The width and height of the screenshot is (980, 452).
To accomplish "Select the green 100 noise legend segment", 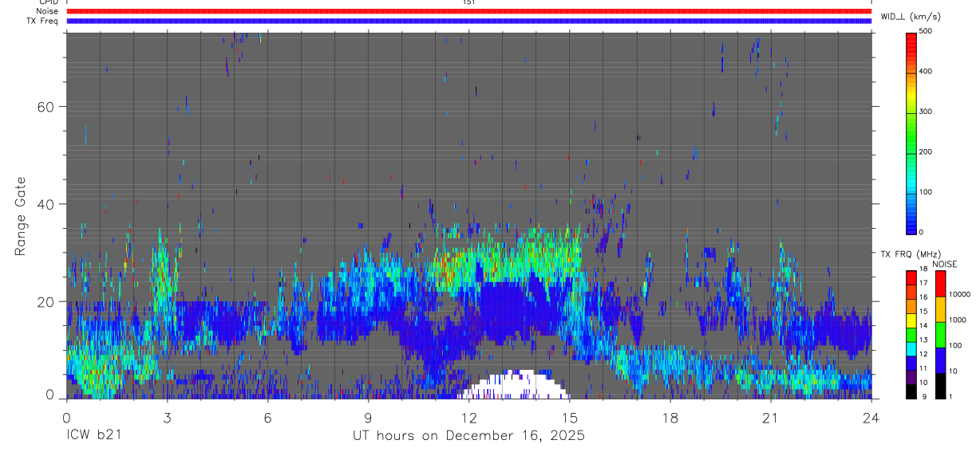I will pos(941,335).
